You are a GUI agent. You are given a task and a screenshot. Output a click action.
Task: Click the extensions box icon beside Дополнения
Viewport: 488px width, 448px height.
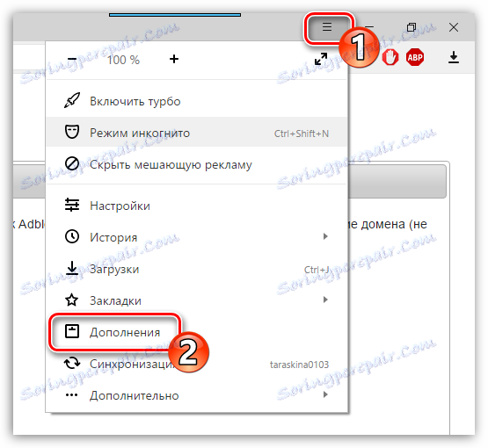click(72, 331)
